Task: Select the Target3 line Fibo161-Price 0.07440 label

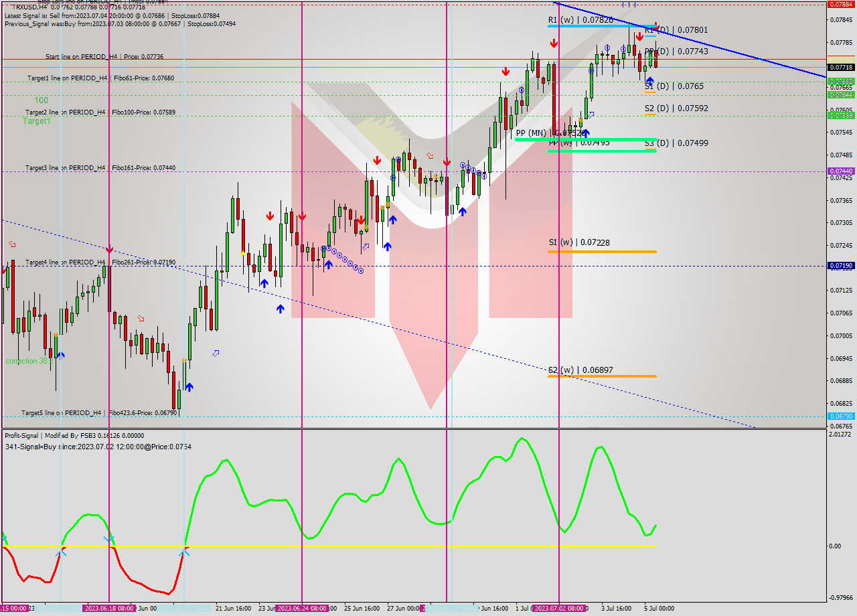Action: click(100, 168)
